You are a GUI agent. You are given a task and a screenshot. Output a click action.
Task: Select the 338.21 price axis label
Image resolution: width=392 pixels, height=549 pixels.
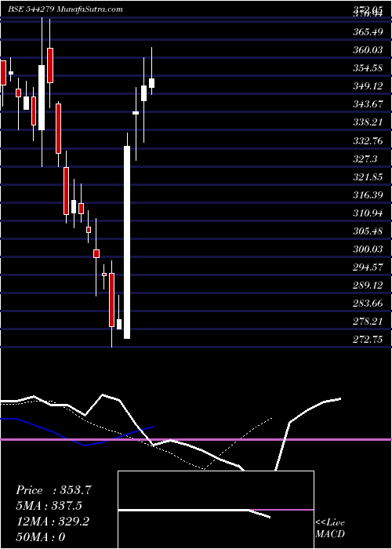[367, 122]
